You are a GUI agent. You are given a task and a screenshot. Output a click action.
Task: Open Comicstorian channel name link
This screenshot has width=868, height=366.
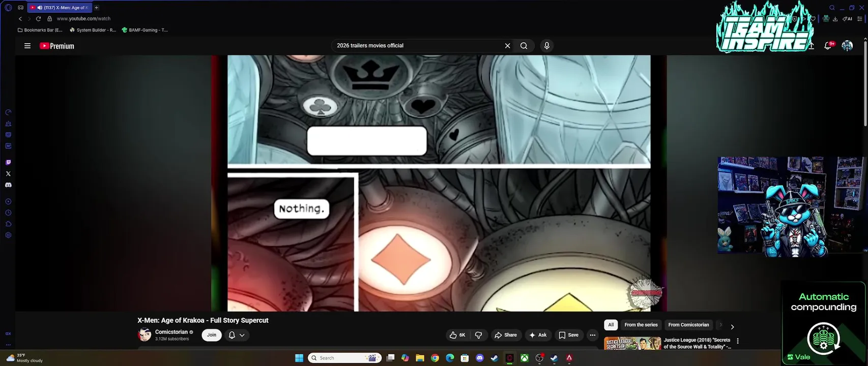171,332
